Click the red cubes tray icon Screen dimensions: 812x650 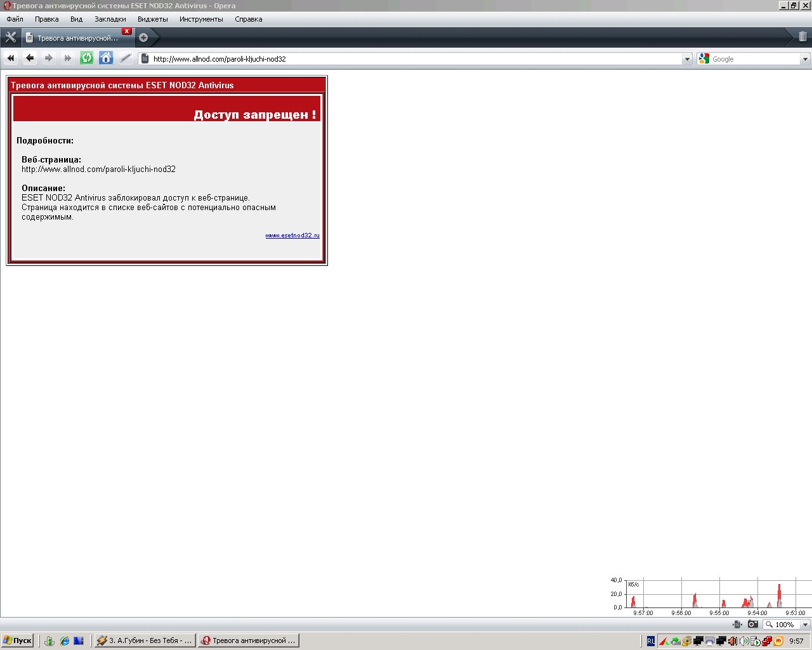coord(767,641)
